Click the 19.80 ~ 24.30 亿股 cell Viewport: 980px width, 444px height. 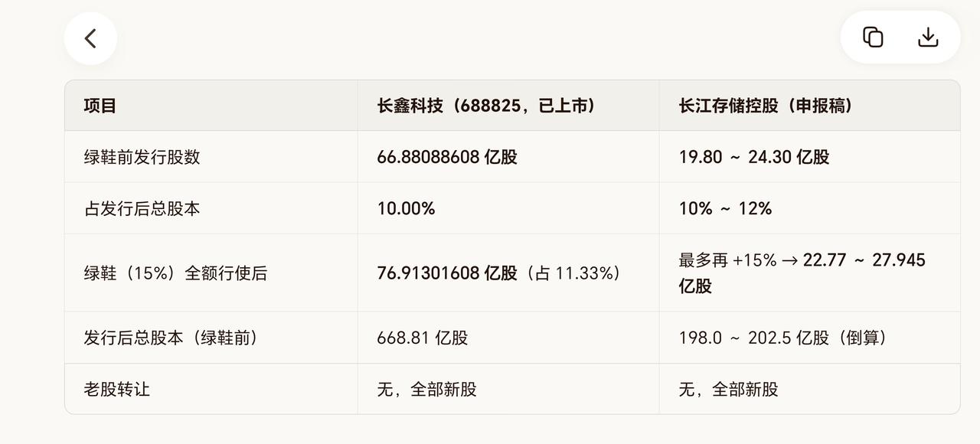[x=754, y=157]
